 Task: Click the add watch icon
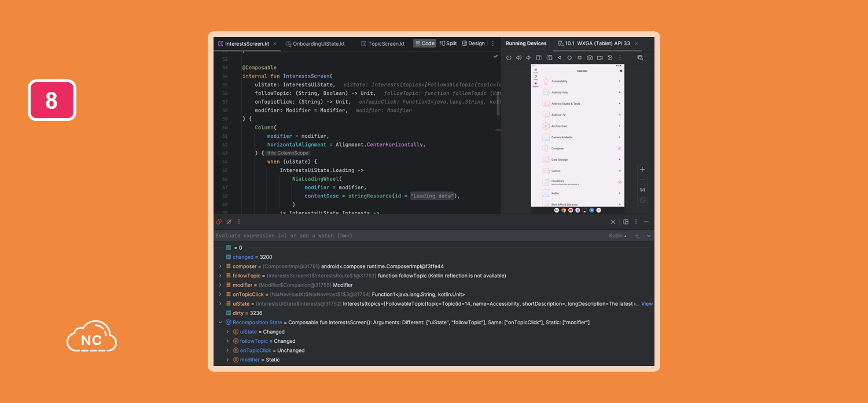tap(637, 236)
